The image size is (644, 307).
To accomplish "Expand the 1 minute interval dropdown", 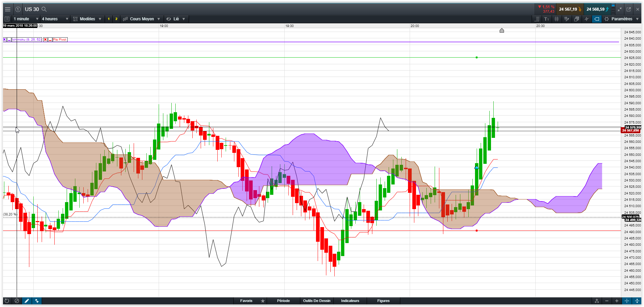I will pos(26,19).
